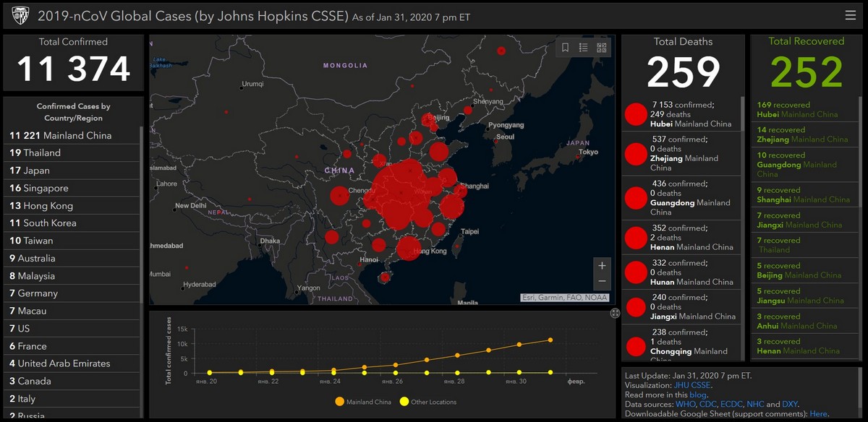The height and width of the screenshot is (422, 868).
Task: Zoom out on the map with minus button
Action: (x=602, y=282)
